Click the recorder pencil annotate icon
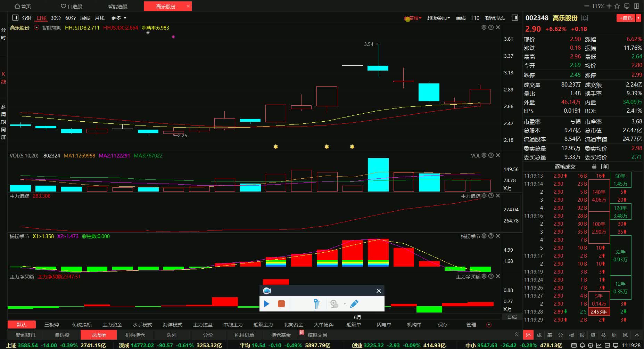Viewport: 644px width, 349px height. (x=354, y=304)
